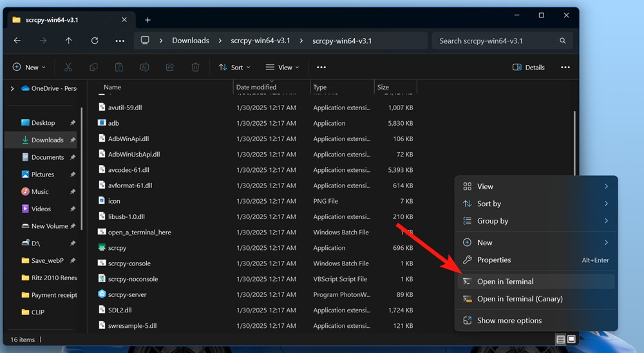Click the Copy icon in toolbar

pyautogui.click(x=94, y=67)
